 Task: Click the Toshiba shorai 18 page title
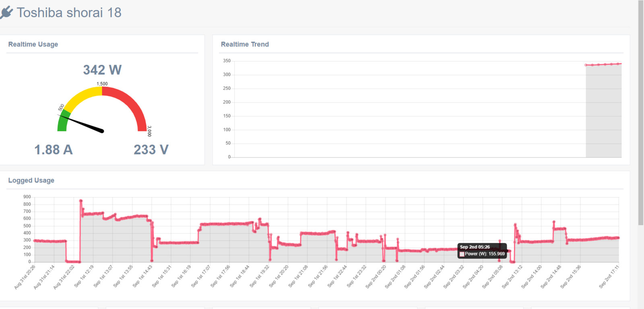click(69, 12)
